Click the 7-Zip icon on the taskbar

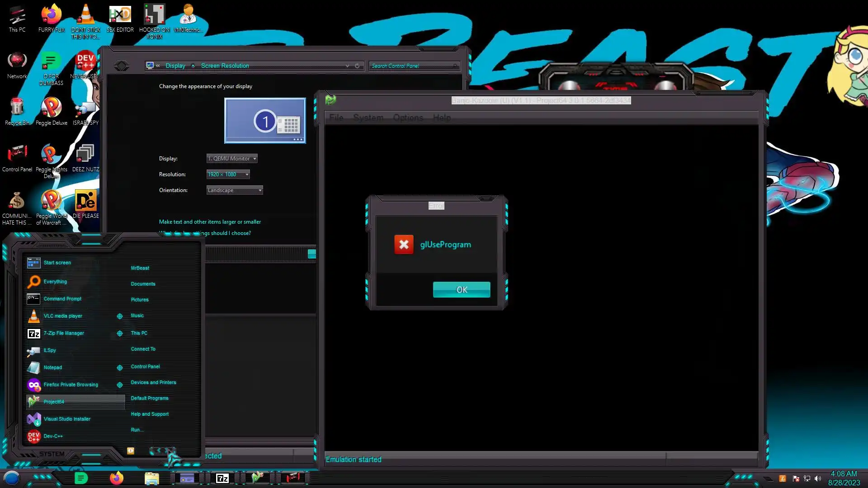pyautogui.click(x=222, y=478)
